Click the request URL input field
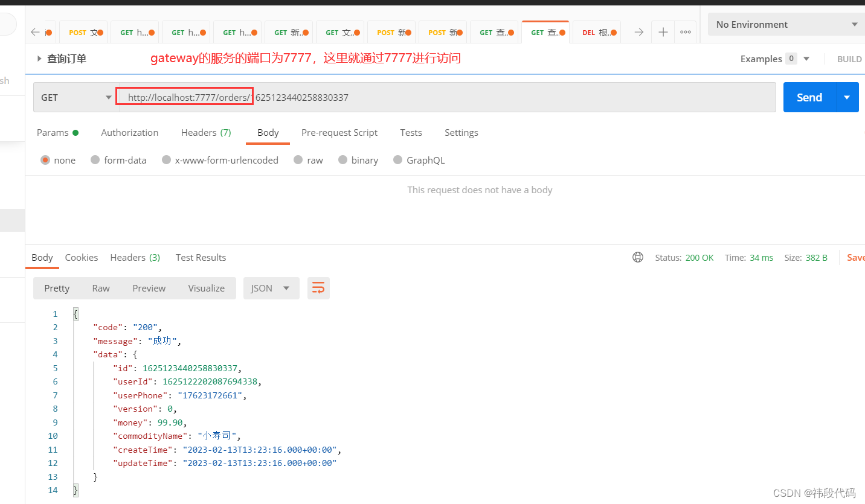Viewport: 865px width, 504px height. pyautogui.click(x=448, y=97)
